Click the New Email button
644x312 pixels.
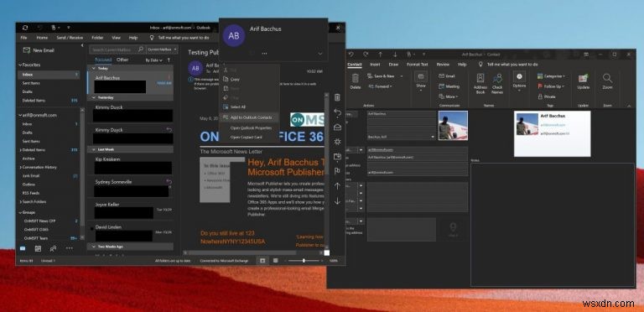39,50
